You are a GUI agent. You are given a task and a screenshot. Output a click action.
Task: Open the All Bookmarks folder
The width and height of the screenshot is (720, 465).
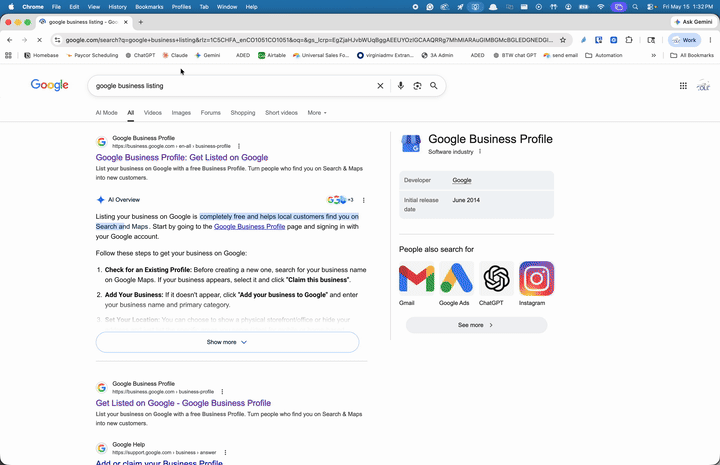click(x=692, y=55)
